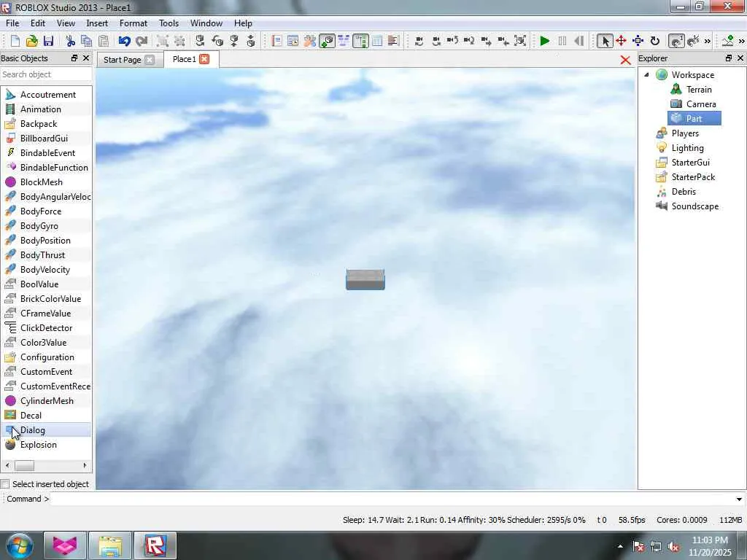This screenshot has width=747, height=560.
Task: Activate the Rotate tool
Action: [x=655, y=41]
